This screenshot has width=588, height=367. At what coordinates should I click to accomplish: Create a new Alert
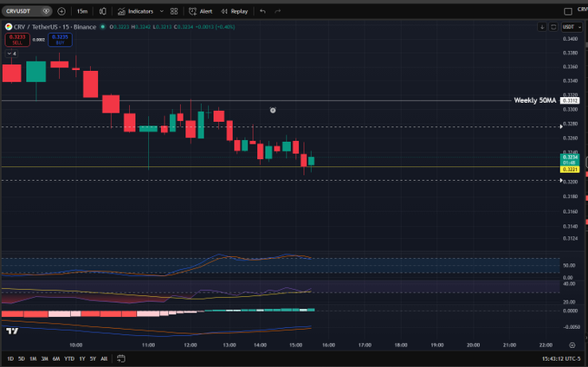coord(201,11)
